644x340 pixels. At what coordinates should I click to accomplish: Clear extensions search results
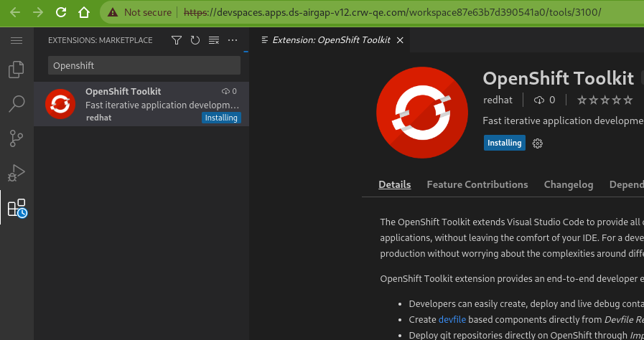pos(213,40)
